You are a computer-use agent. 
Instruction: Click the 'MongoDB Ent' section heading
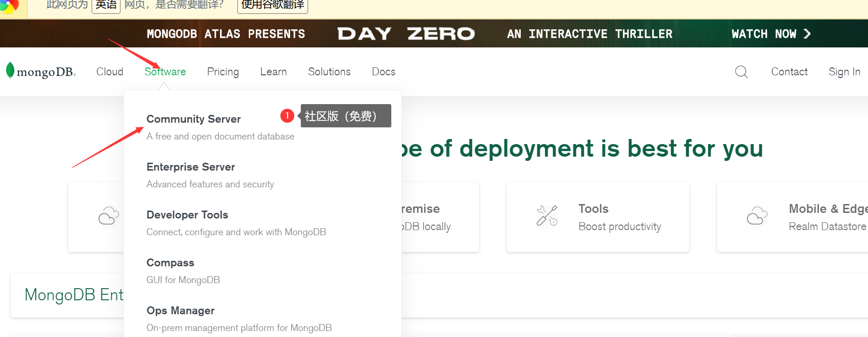pyautogui.click(x=74, y=295)
